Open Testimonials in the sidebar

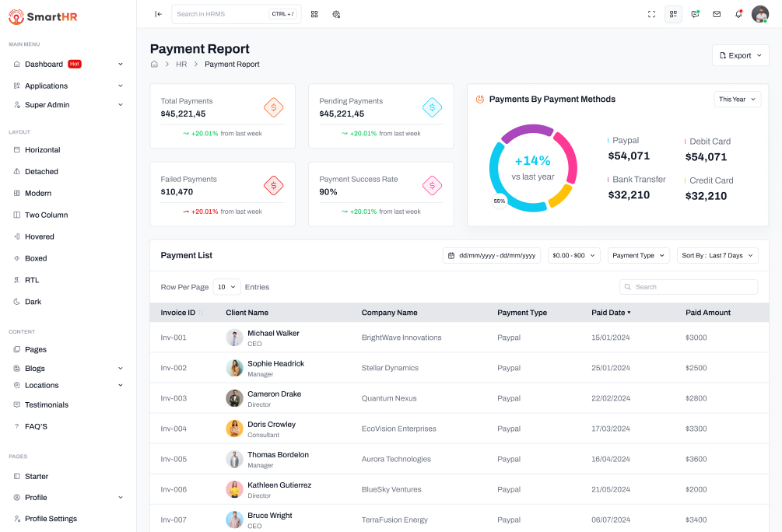[46, 405]
